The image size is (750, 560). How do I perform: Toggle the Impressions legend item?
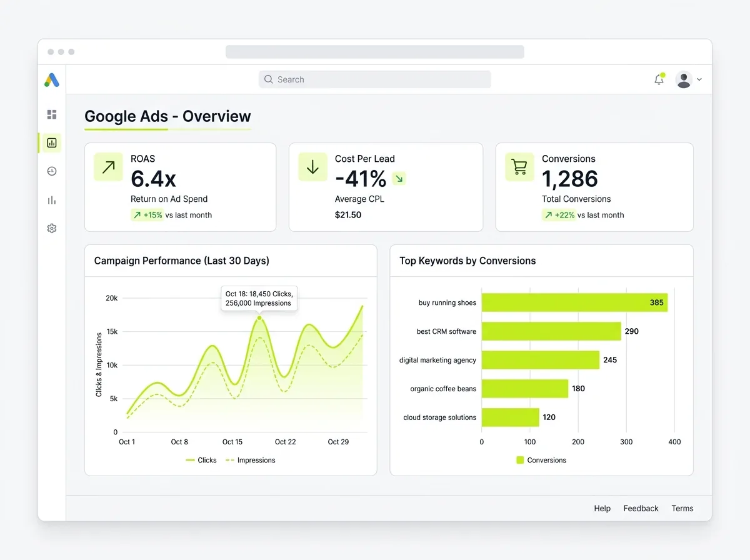250,460
